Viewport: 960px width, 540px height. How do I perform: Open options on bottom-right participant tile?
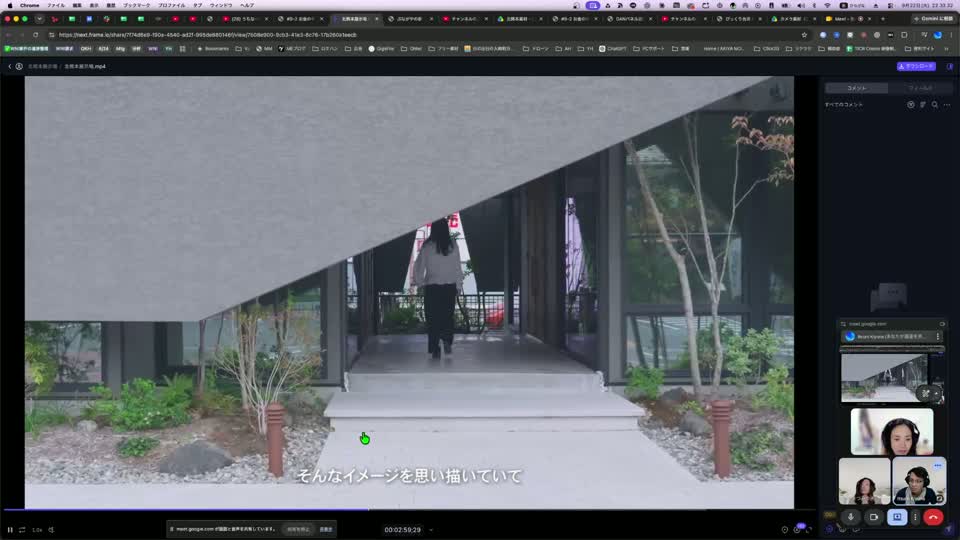pos(937,465)
